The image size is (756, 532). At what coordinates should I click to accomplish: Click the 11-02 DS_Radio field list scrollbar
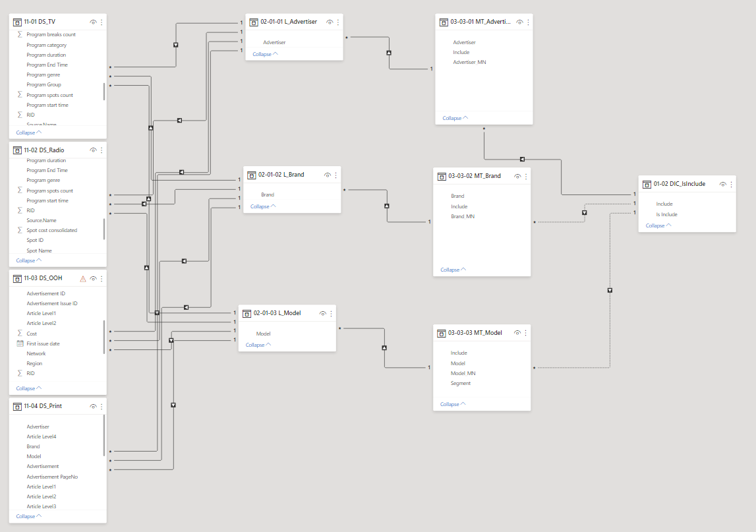pos(104,229)
